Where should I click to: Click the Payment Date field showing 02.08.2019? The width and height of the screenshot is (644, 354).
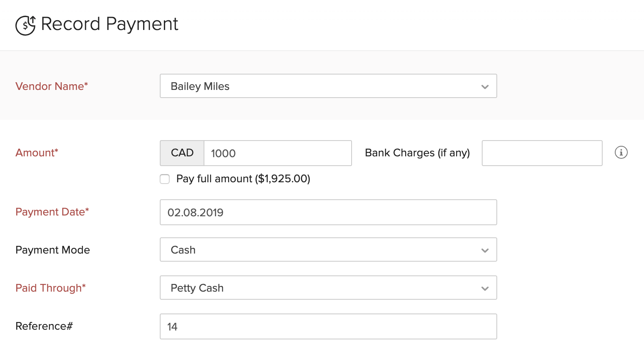tap(328, 212)
